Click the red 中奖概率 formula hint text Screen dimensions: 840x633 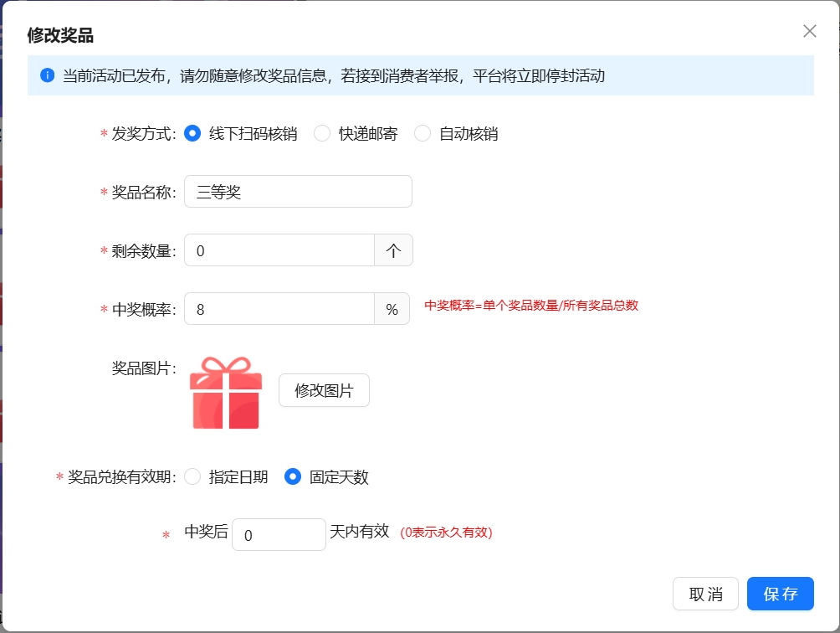531,306
